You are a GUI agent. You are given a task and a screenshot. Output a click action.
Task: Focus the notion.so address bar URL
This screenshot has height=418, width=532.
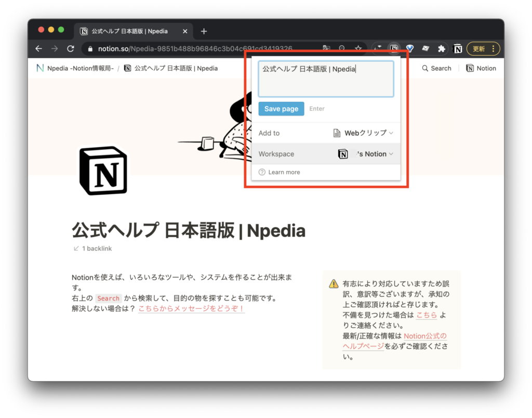coord(195,48)
